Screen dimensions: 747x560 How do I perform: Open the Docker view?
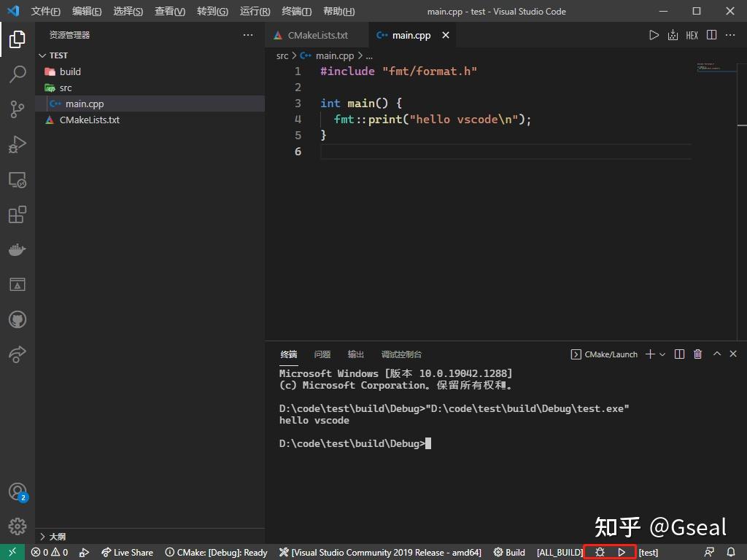pos(18,249)
